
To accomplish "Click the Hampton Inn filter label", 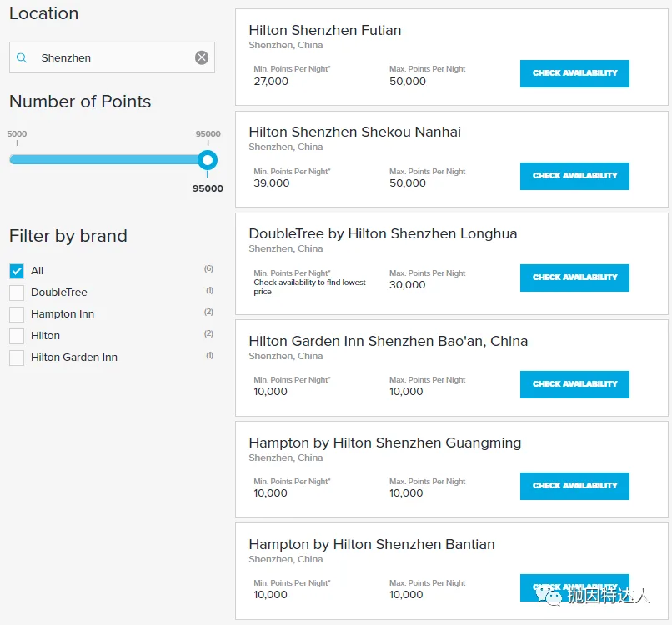I will tap(63, 314).
